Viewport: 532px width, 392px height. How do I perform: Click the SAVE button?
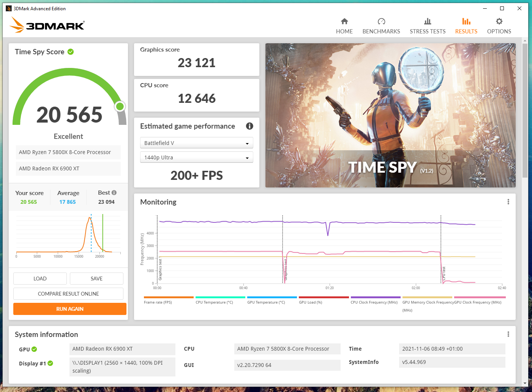click(x=96, y=279)
